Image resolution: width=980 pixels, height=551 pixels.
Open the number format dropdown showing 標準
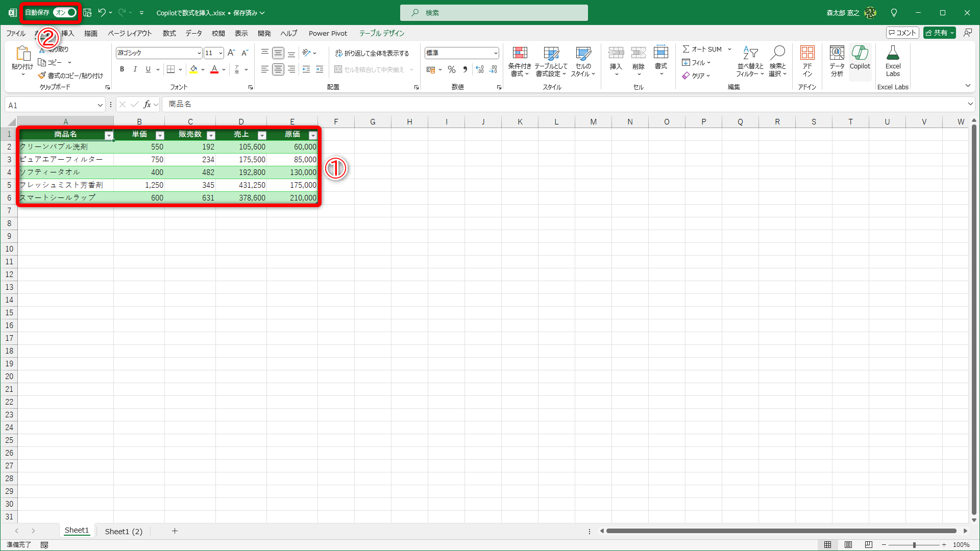click(495, 53)
